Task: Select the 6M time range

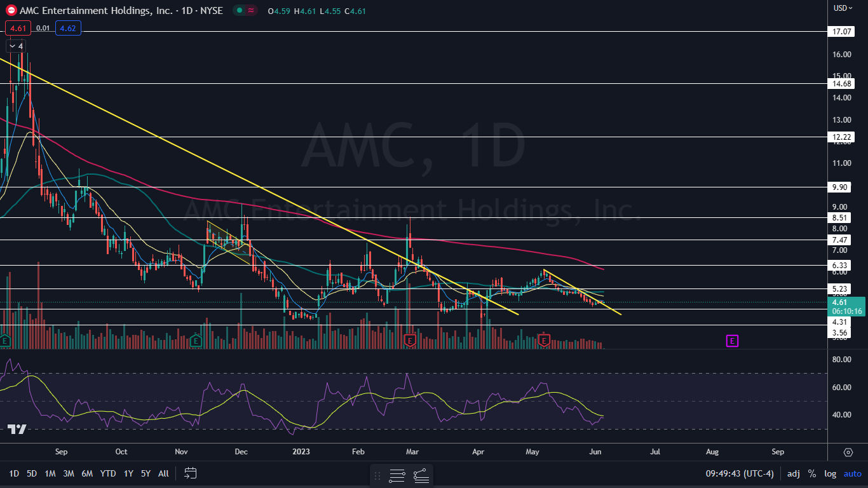Action: (87, 473)
